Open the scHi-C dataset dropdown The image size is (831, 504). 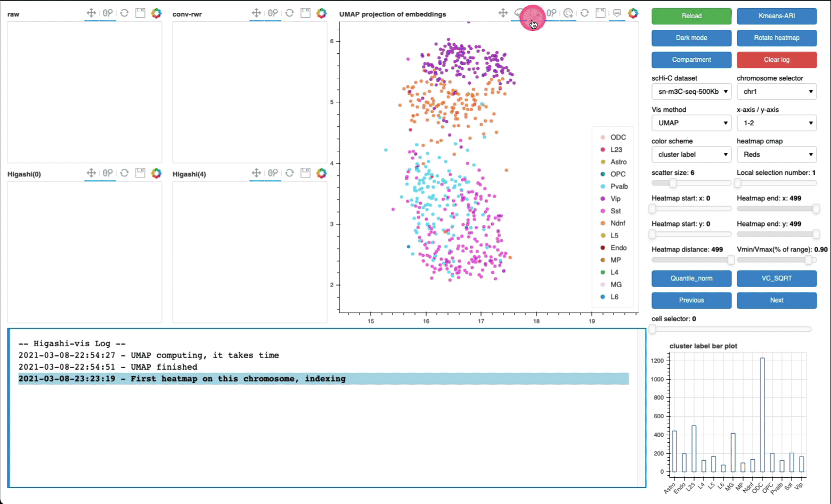[x=691, y=92]
